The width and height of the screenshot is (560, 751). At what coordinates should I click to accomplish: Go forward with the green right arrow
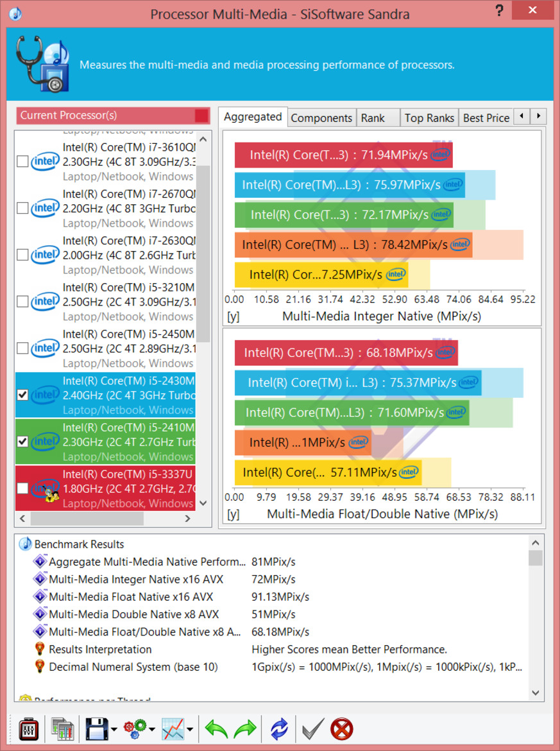click(x=245, y=729)
